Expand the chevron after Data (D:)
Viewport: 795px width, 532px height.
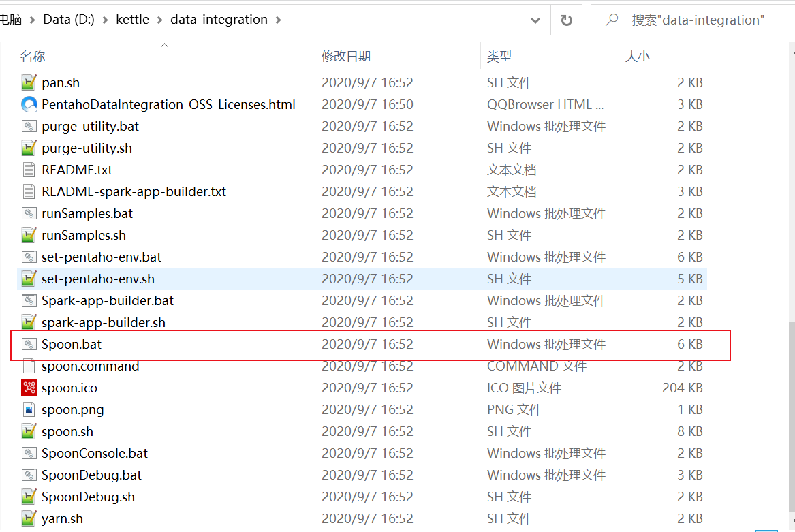(x=106, y=20)
